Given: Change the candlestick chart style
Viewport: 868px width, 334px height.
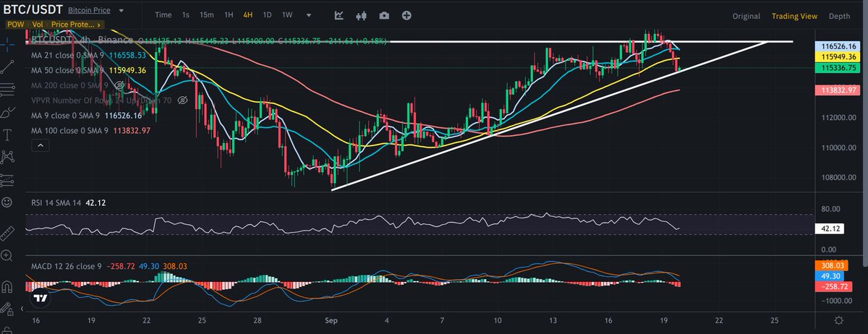Looking at the screenshot, I should click(362, 15).
